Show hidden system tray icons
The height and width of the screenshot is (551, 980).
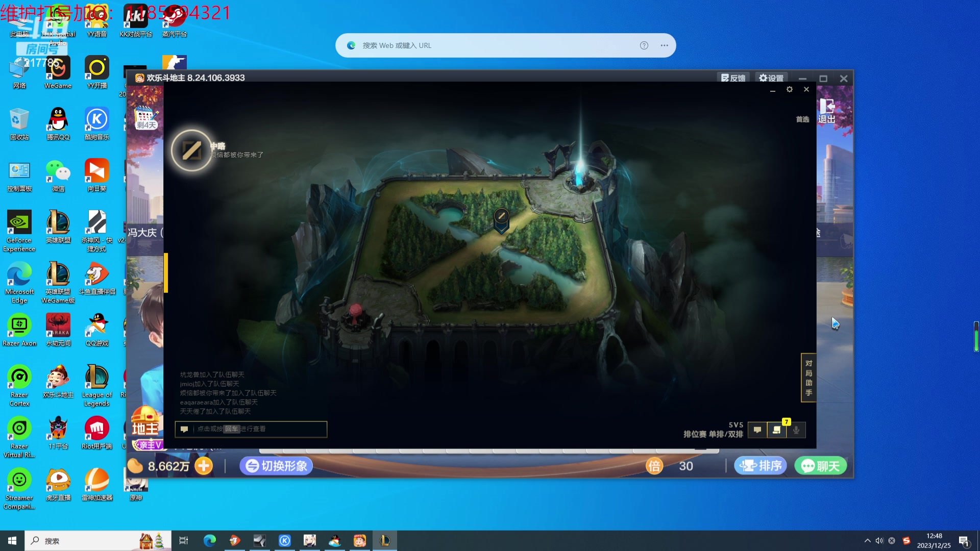(867, 541)
